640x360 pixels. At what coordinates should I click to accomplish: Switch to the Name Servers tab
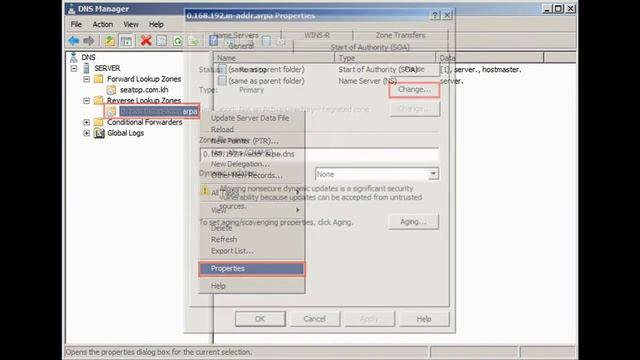click(x=236, y=35)
